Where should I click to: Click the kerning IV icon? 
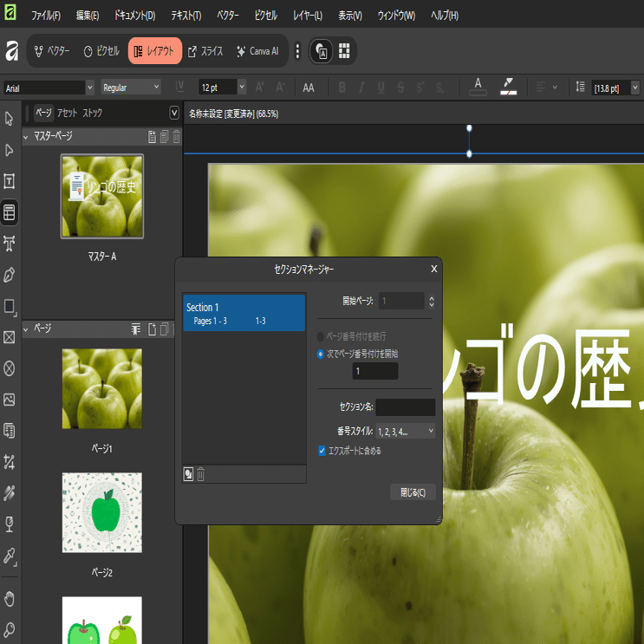(x=179, y=87)
